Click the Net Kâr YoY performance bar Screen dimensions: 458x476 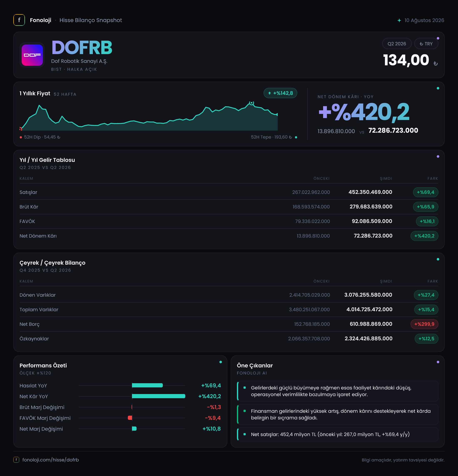pyautogui.click(x=158, y=396)
